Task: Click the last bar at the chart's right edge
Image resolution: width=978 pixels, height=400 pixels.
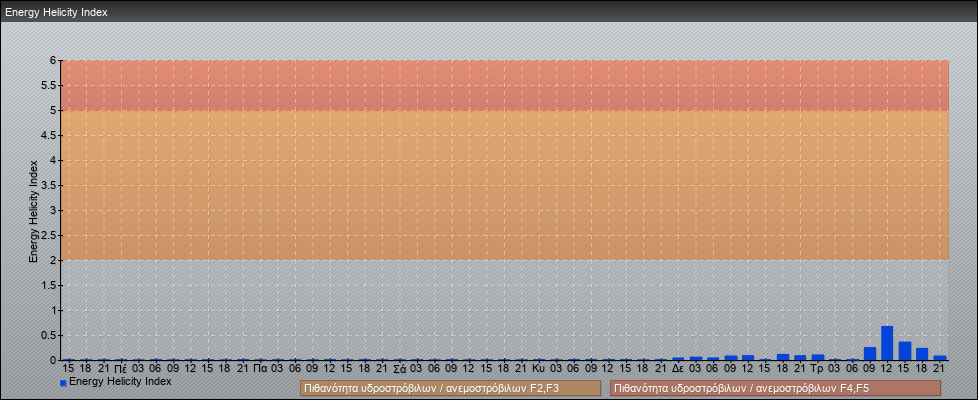Action: 940,357
